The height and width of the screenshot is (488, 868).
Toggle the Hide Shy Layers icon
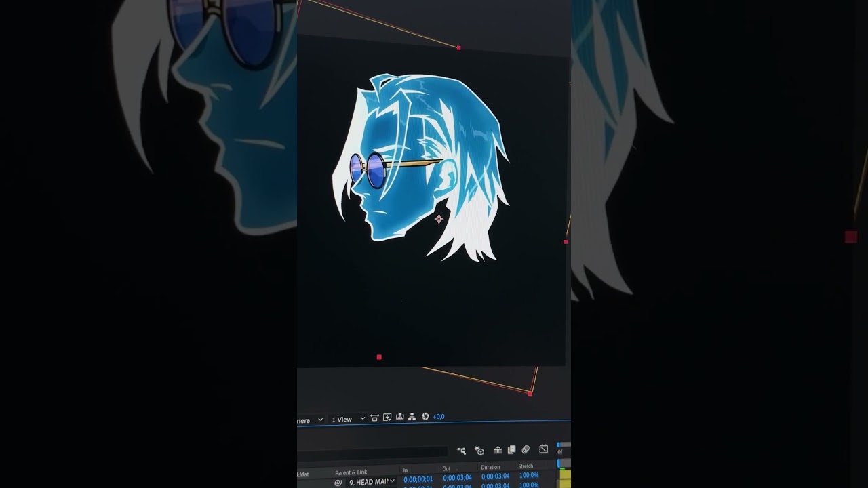(498, 450)
